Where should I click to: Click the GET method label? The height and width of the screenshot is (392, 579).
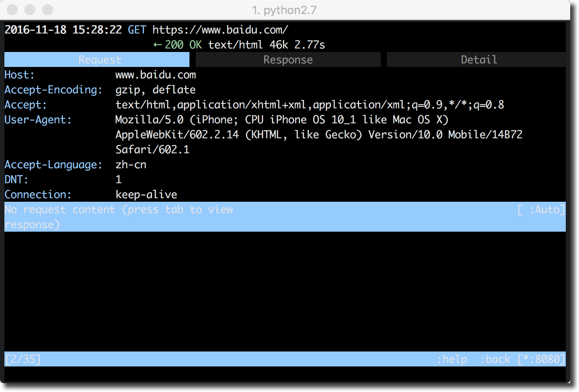(x=137, y=30)
